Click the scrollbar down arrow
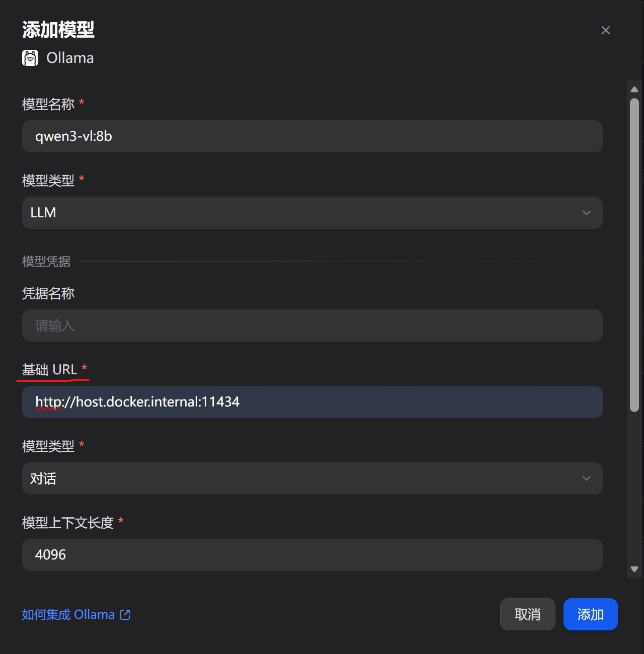Screen dimensions: 644x654 click(x=634, y=569)
